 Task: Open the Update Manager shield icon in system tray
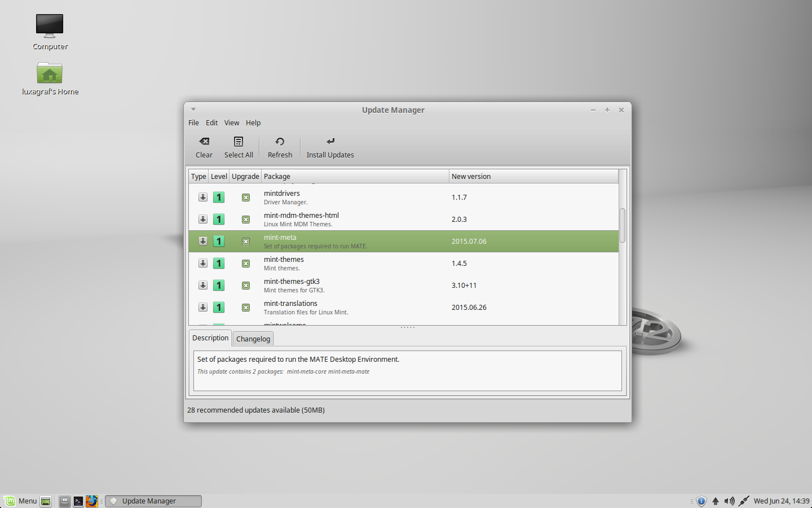[701, 501]
